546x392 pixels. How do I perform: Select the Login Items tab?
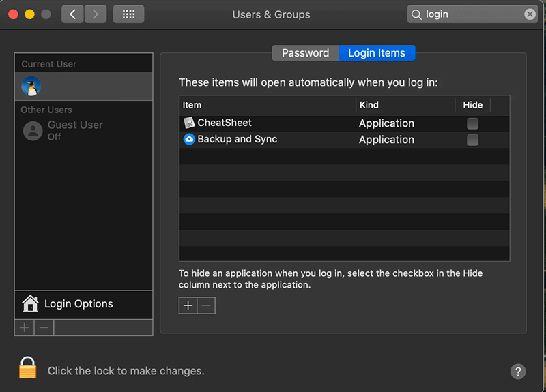[x=377, y=53]
